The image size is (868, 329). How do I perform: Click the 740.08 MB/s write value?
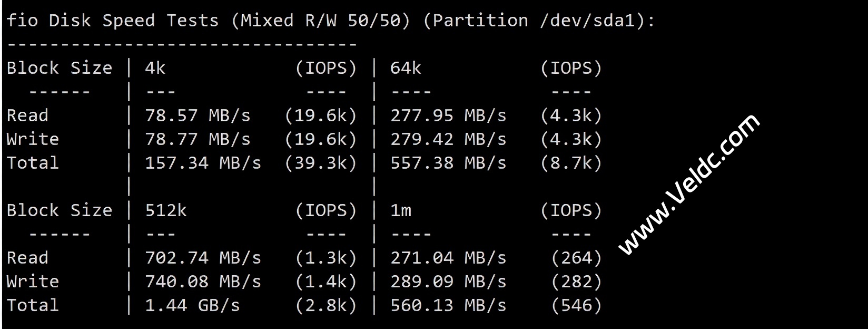[203, 282]
